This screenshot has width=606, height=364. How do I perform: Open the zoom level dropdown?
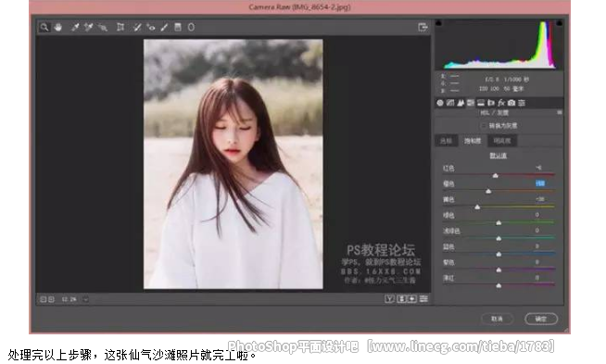point(85,299)
